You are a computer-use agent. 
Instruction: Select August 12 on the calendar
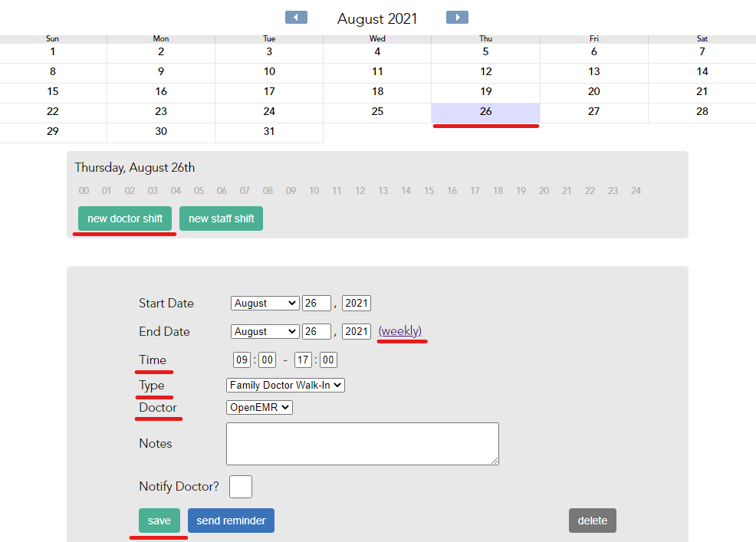click(x=485, y=72)
